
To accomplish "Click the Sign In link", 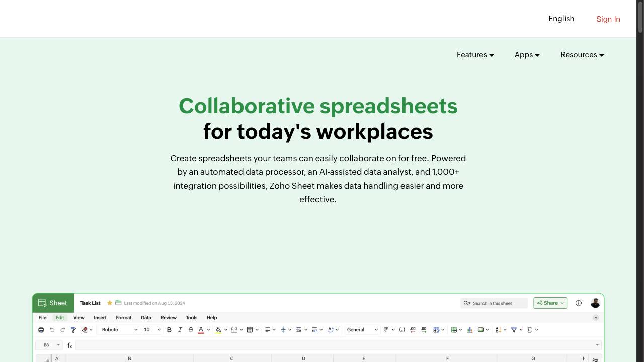I will coord(608,19).
